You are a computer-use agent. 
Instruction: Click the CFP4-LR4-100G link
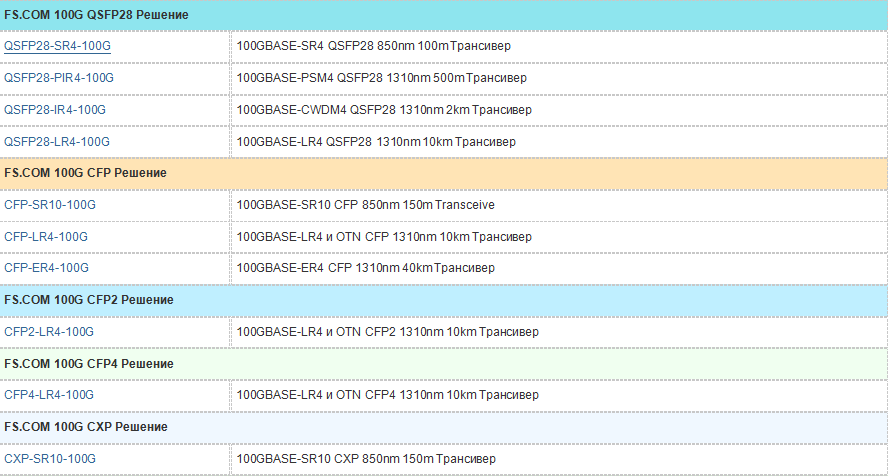click(x=49, y=394)
